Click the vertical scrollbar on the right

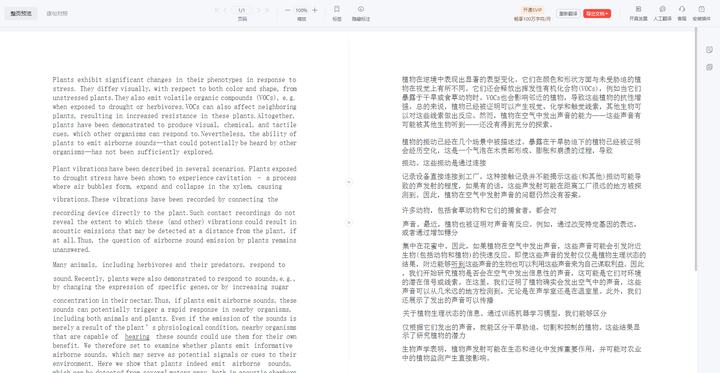tap(697, 148)
